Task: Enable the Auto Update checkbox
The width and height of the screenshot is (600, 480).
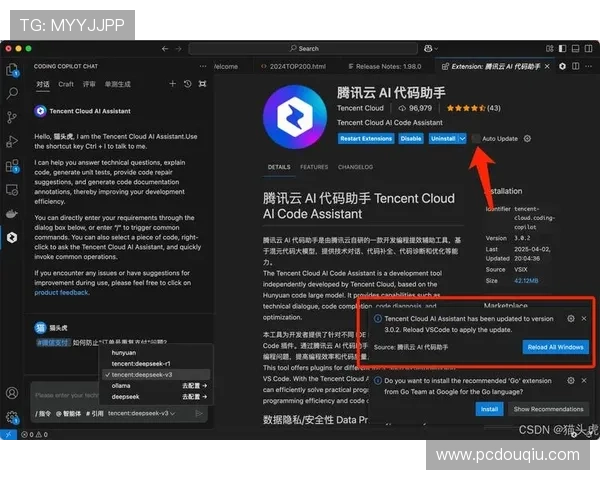Action: (476, 139)
